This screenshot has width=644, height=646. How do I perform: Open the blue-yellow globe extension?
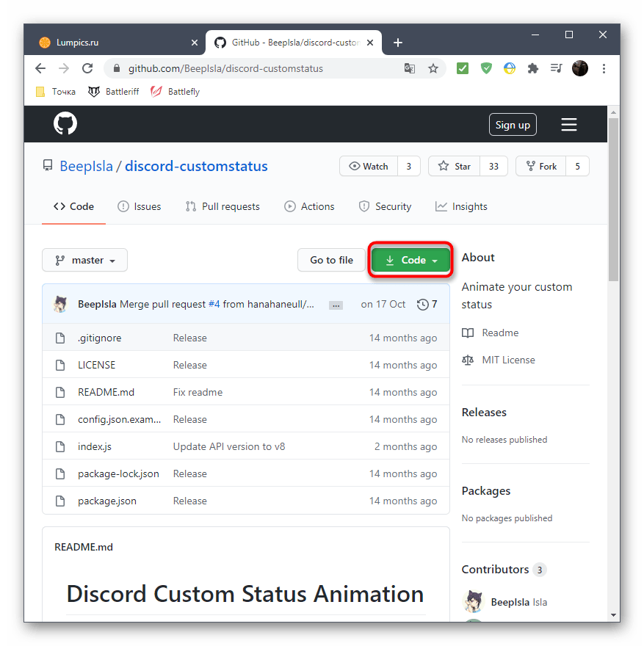[x=510, y=68]
